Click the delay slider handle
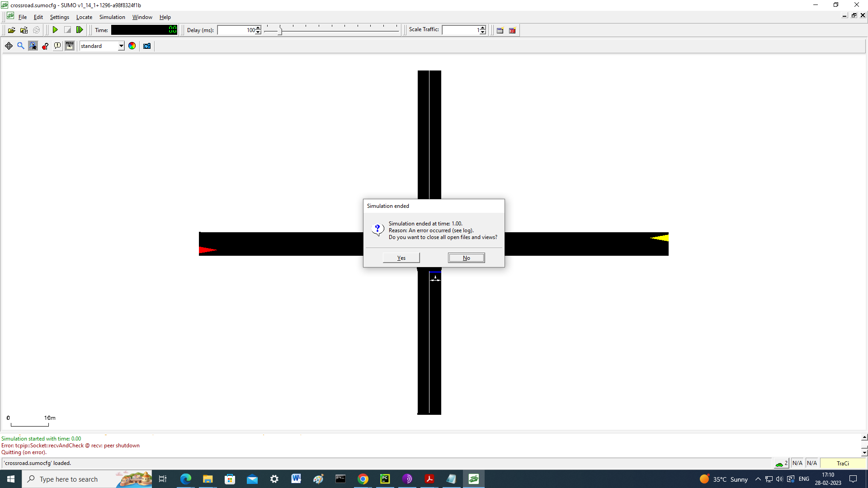Screen dimensions: 868x488 pos(280,30)
